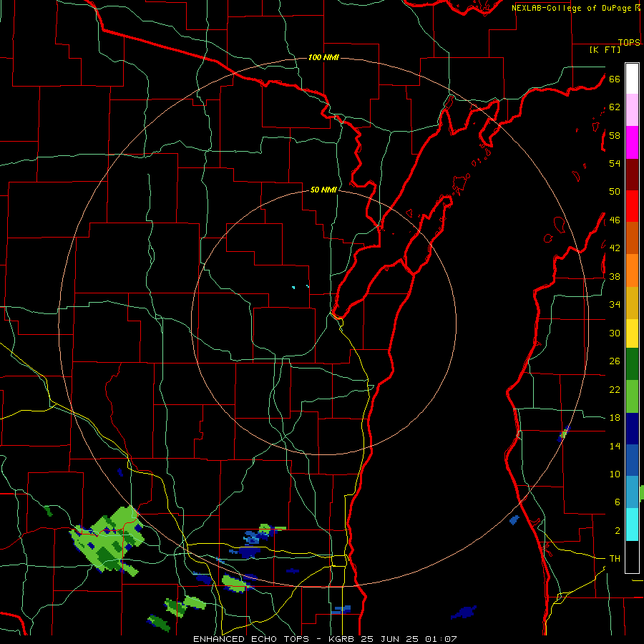Click the 'ENHANCED ECHO TOPS' caption
The width and height of the screenshot is (644, 644).
[x=251, y=639]
